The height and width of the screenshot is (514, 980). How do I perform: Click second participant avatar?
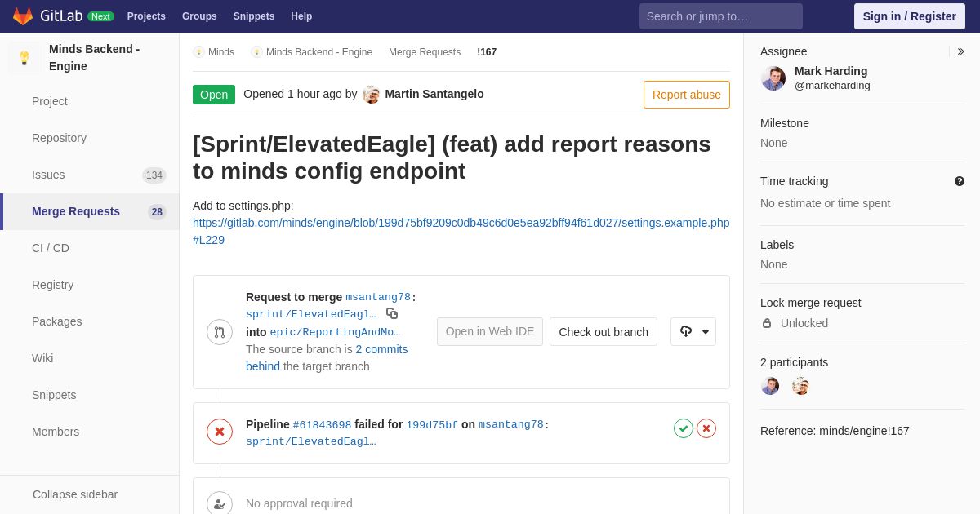point(801,386)
